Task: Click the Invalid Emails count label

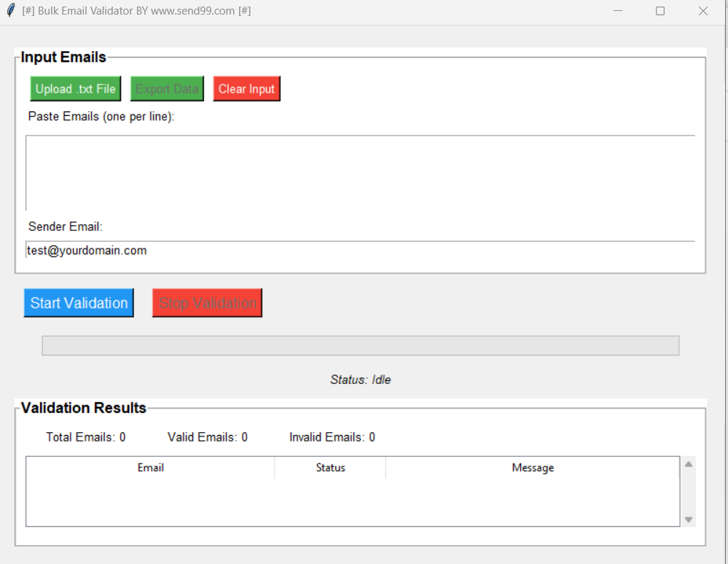Action: pos(332,437)
